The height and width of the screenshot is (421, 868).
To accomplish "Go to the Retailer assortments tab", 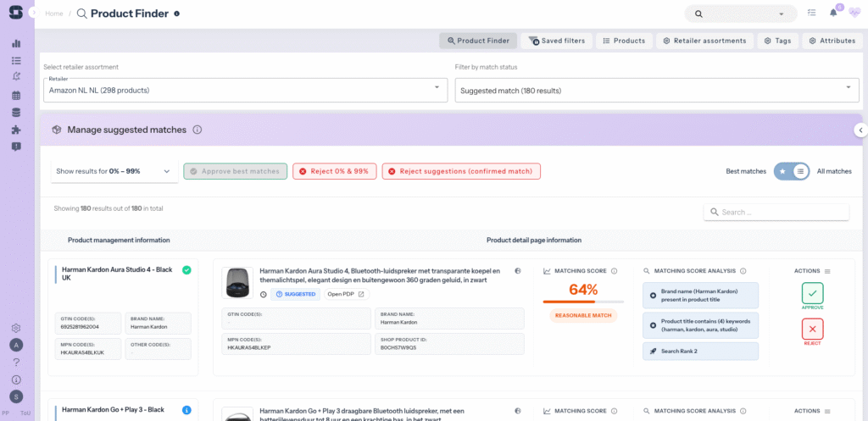I will click(704, 41).
